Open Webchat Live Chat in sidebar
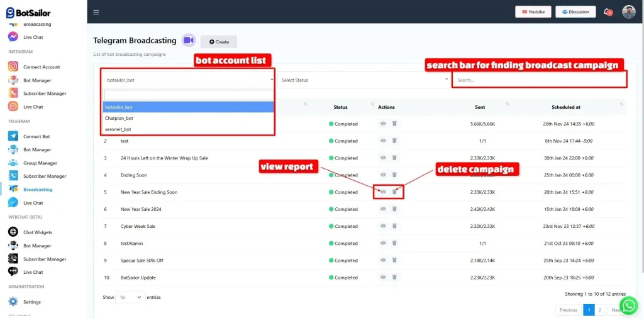The image size is (644, 319). point(33,272)
